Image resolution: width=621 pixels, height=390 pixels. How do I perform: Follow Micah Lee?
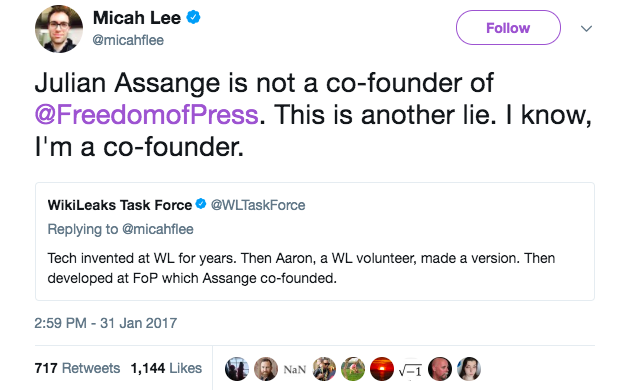(x=508, y=28)
